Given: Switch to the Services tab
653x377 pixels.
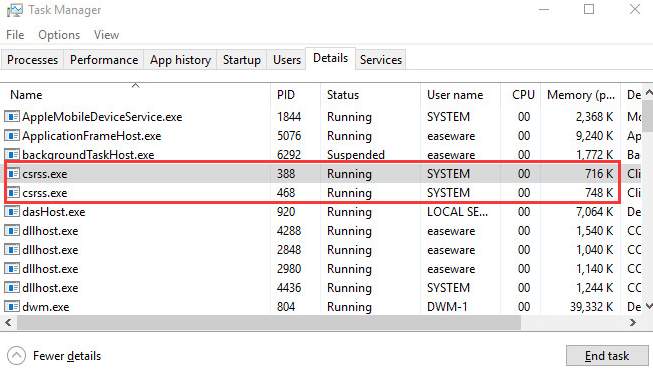Looking at the screenshot, I should click(381, 60).
